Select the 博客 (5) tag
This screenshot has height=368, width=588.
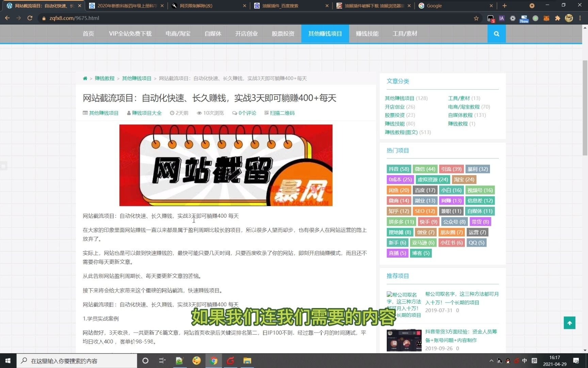point(421,253)
